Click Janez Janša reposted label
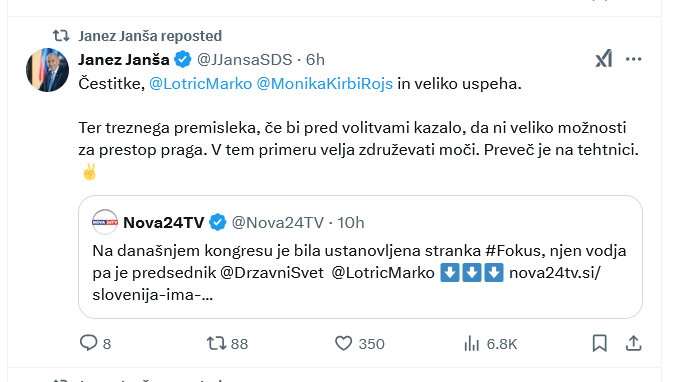 tap(150, 36)
